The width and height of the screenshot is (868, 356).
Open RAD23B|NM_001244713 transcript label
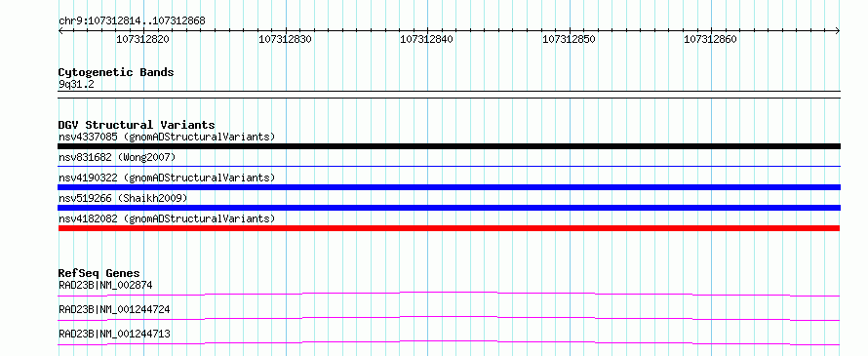(114, 334)
